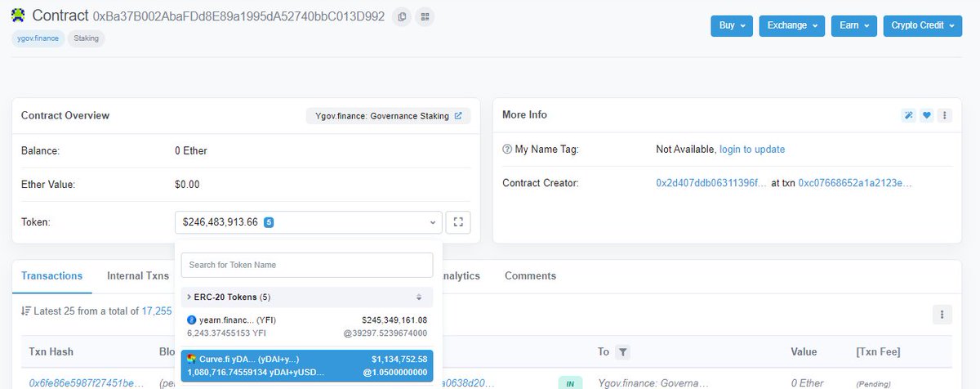This screenshot has height=389, width=980.
Task: Click the (Pending) txn fee text
Action: 872,383
